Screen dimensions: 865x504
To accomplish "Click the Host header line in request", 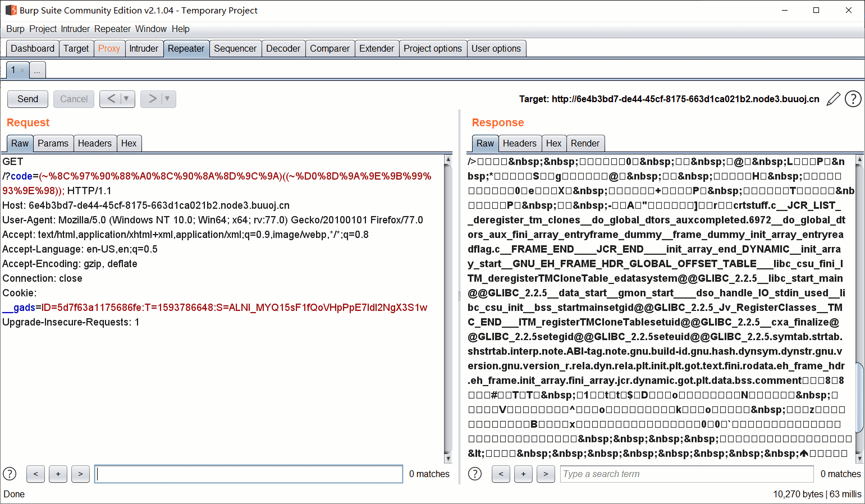I will point(146,205).
